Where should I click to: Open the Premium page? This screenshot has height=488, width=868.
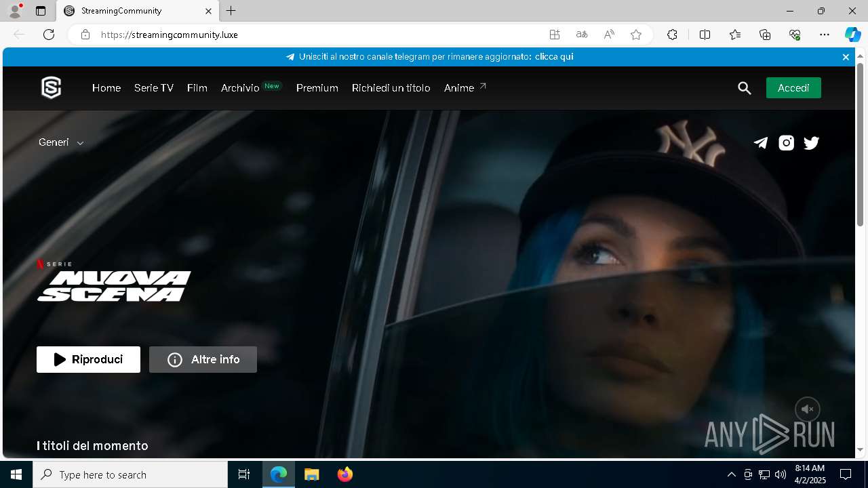point(317,88)
